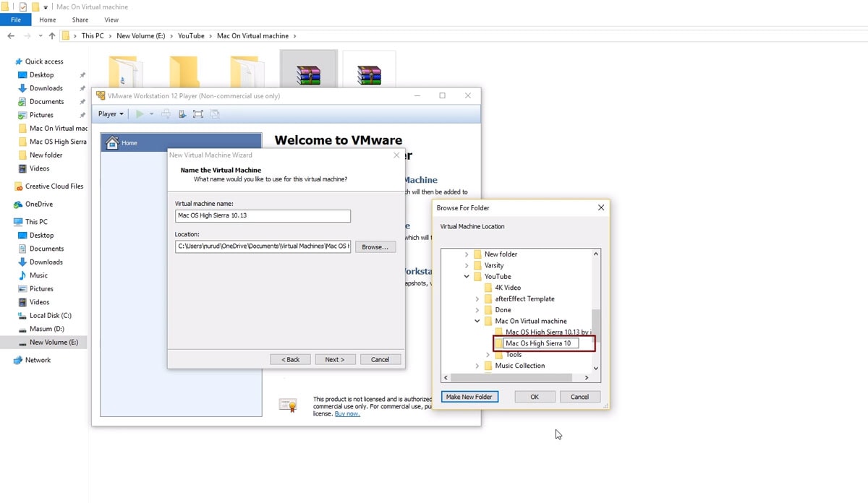
Task: Click the Browse tree horizontal scrollbar left arrow
Action: [446, 377]
